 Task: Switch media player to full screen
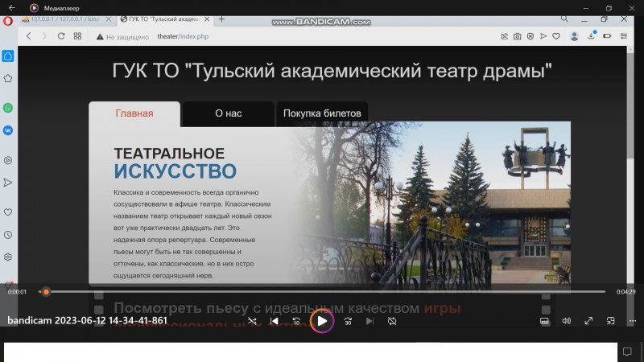click(x=588, y=321)
